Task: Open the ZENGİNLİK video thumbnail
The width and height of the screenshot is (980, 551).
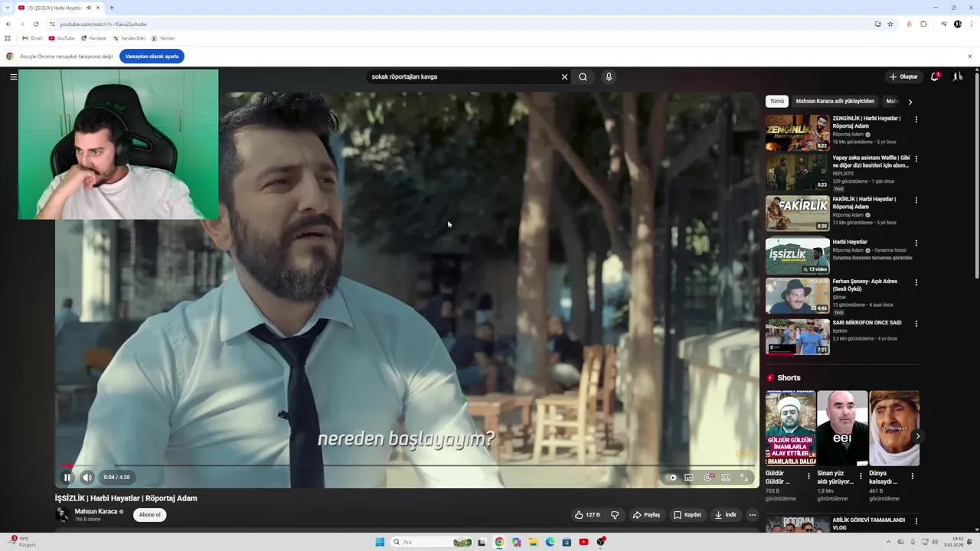Action: click(x=797, y=132)
